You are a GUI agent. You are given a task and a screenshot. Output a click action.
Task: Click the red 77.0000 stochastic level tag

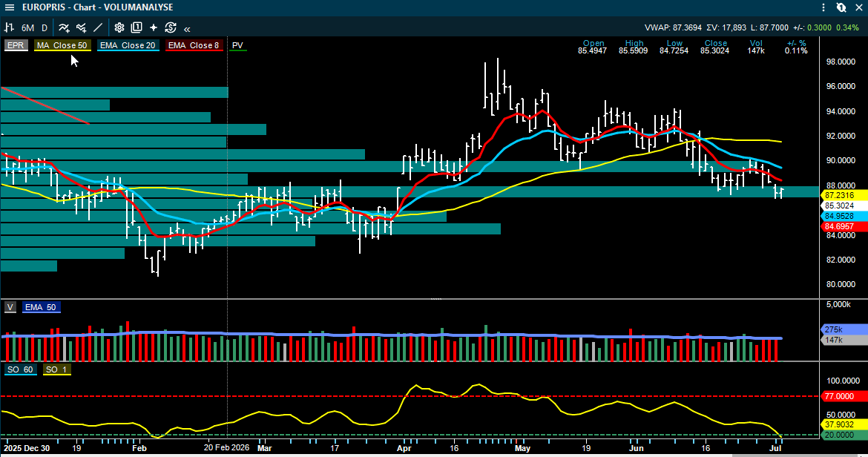pyautogui.click(x=844, y=397)
